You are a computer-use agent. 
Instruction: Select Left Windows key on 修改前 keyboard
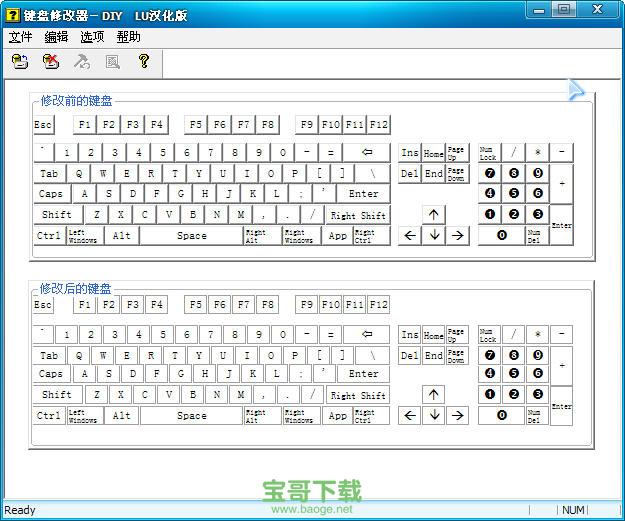click(x=85, y=236)
